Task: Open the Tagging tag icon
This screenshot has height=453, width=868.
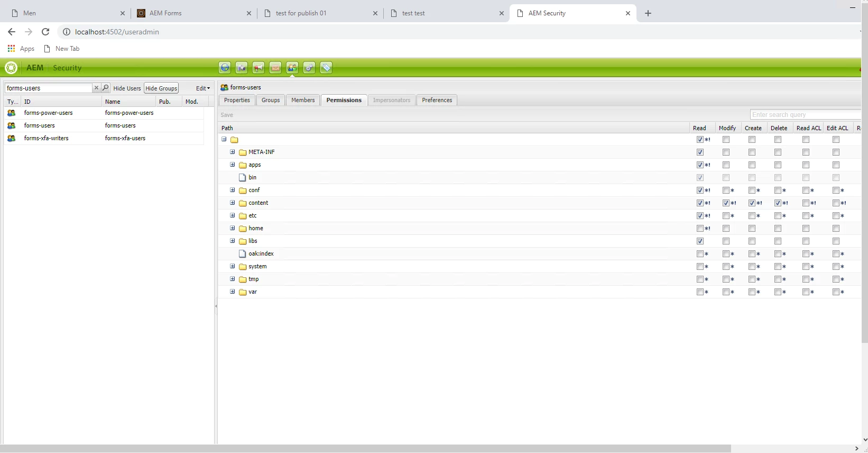Action: [326, 68]
